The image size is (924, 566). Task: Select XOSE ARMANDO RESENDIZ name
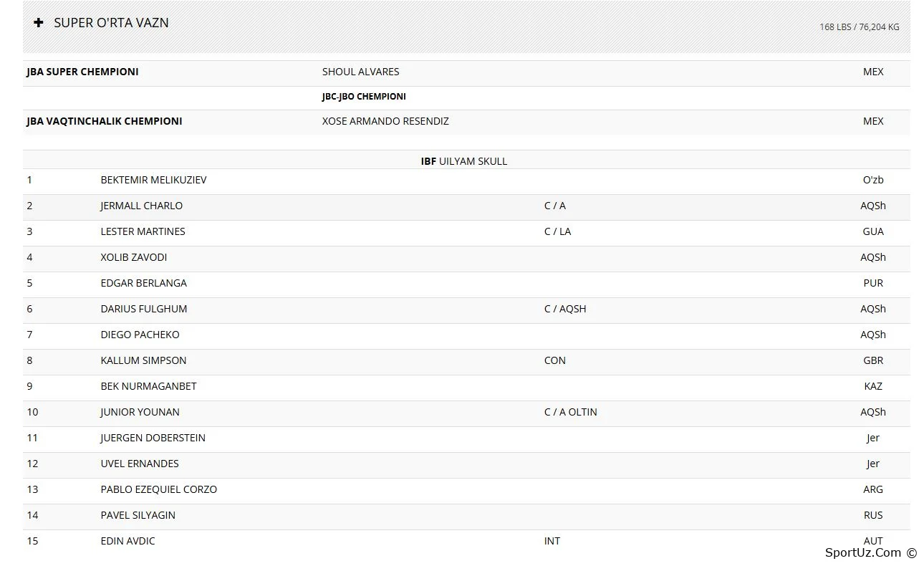(385, 121)
